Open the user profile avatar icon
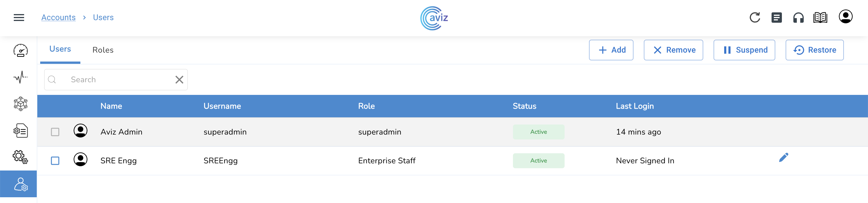This screenshot has height=203, width=868. tap(845, 17)
